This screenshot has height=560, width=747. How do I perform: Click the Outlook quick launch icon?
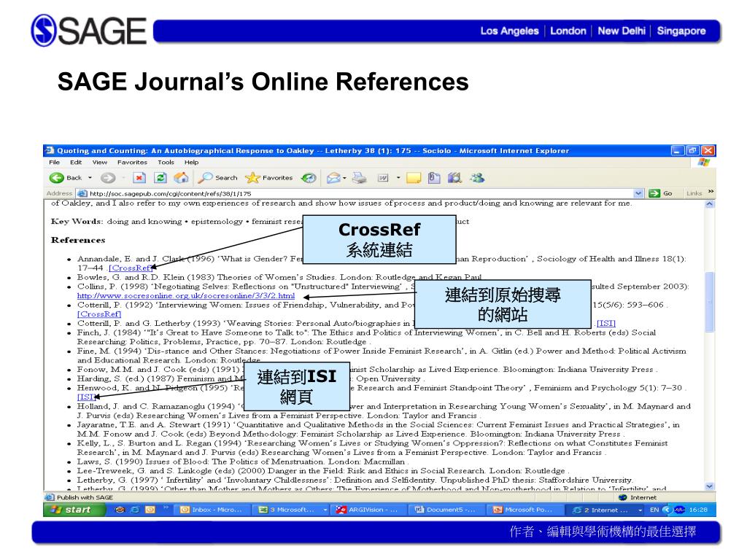click(150, 510)
